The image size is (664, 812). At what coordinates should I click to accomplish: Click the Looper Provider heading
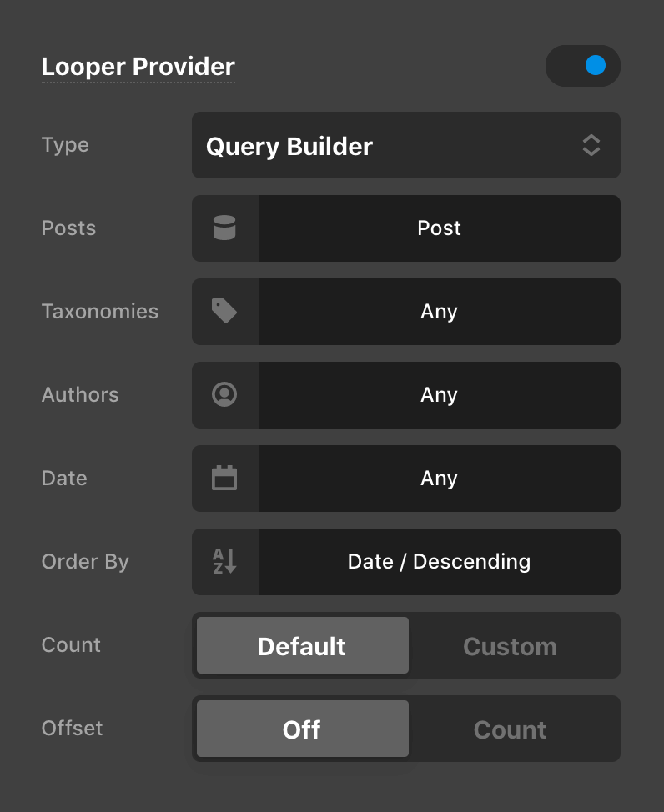(138, 67)
